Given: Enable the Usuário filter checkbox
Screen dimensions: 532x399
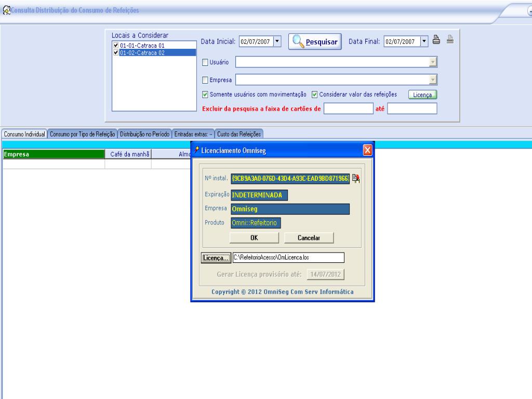Looking at the screenshot, I should coord(205,62).
